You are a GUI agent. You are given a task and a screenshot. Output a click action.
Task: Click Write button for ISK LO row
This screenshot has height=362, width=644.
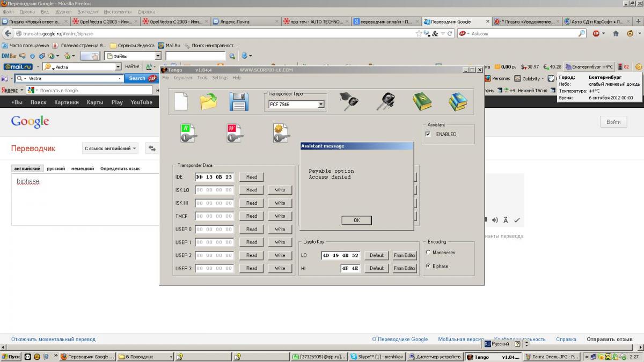point(280,190)
